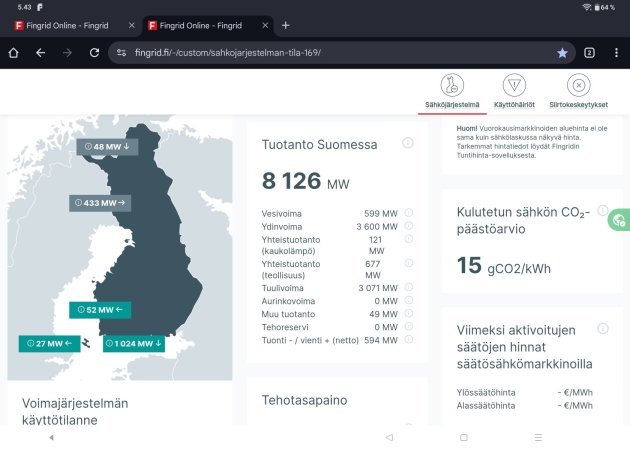Open site settings icon in address bar

(x=121, y=53)
